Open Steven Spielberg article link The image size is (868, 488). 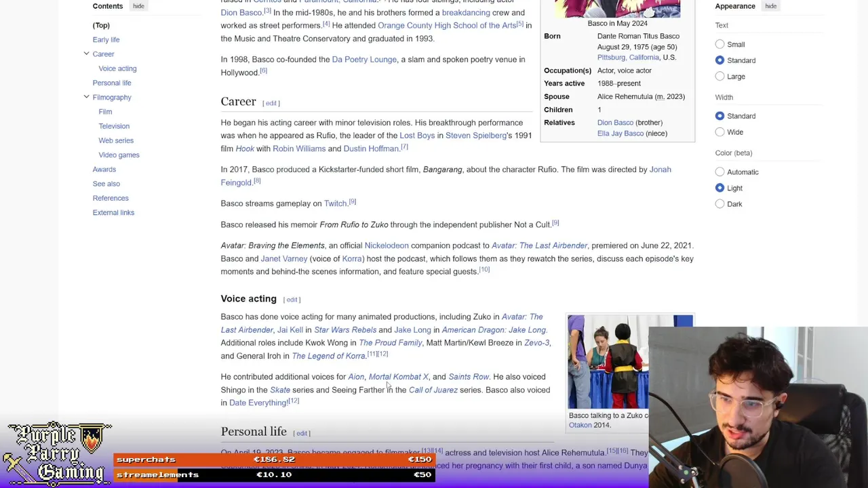476,136
